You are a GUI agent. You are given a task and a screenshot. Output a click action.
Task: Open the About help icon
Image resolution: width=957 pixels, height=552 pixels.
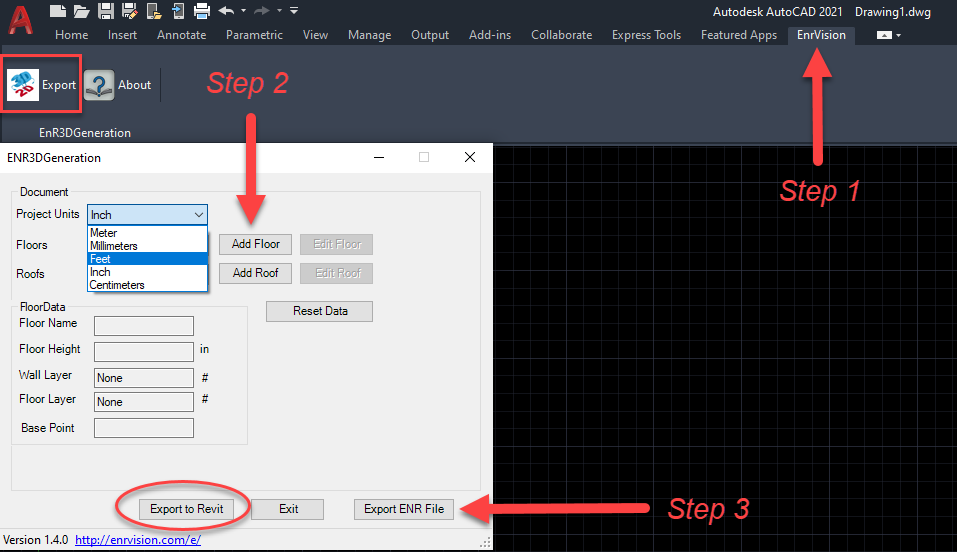point(98,85)
